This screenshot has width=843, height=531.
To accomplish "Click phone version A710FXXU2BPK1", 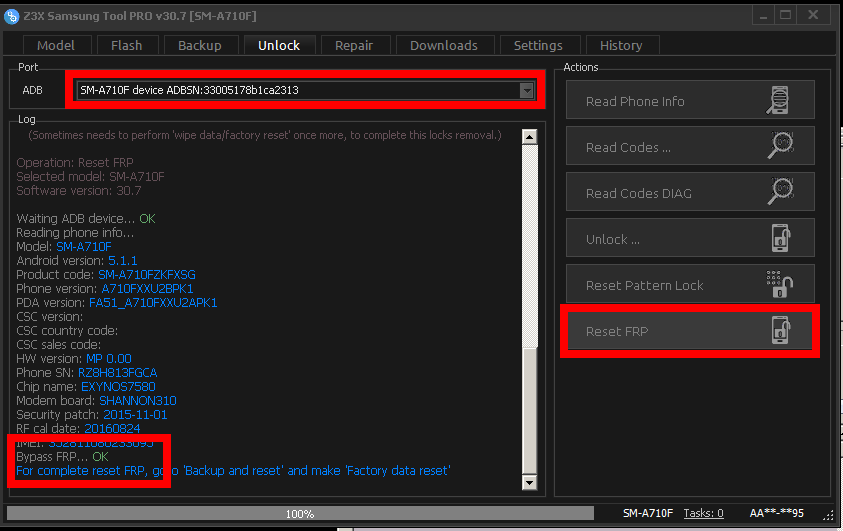I will [147, 289].
